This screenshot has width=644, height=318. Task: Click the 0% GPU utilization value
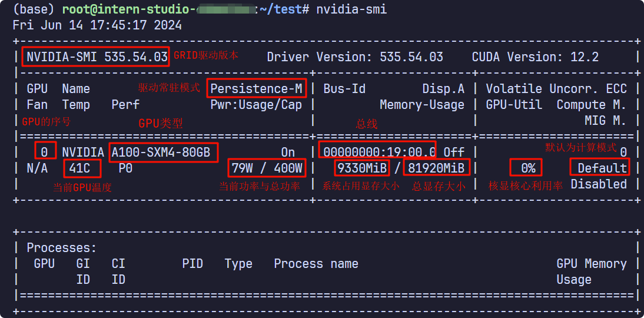526,168
